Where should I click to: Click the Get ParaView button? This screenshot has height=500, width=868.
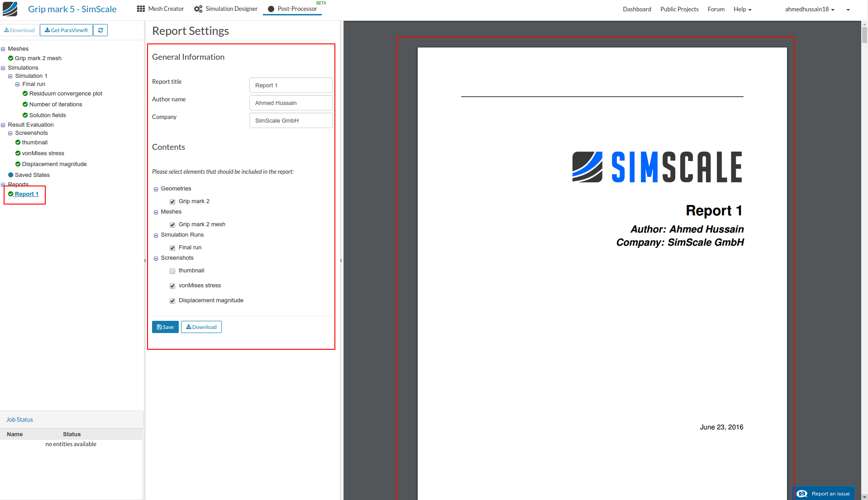(x=66, y=30)
